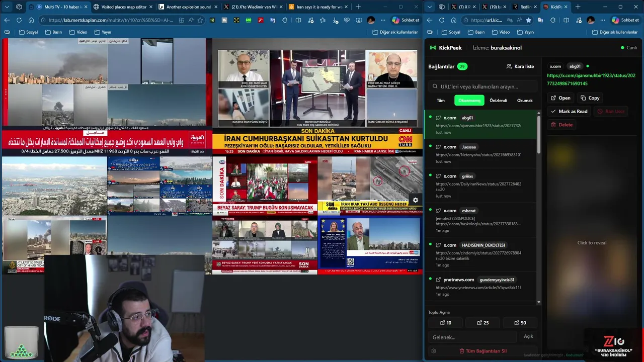Go to home page in left browser
This screenshot has width=644, height=362.
point(31,20)
